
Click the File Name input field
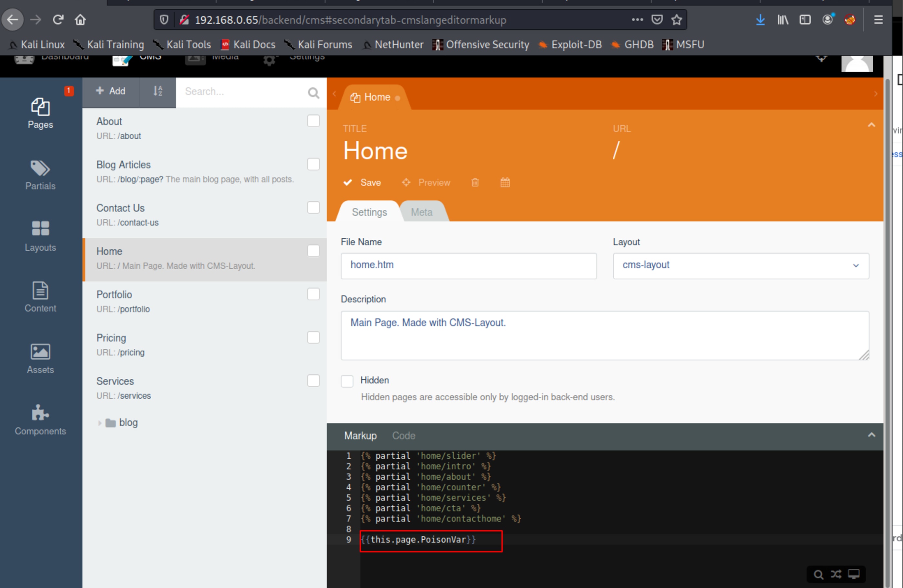468,265
